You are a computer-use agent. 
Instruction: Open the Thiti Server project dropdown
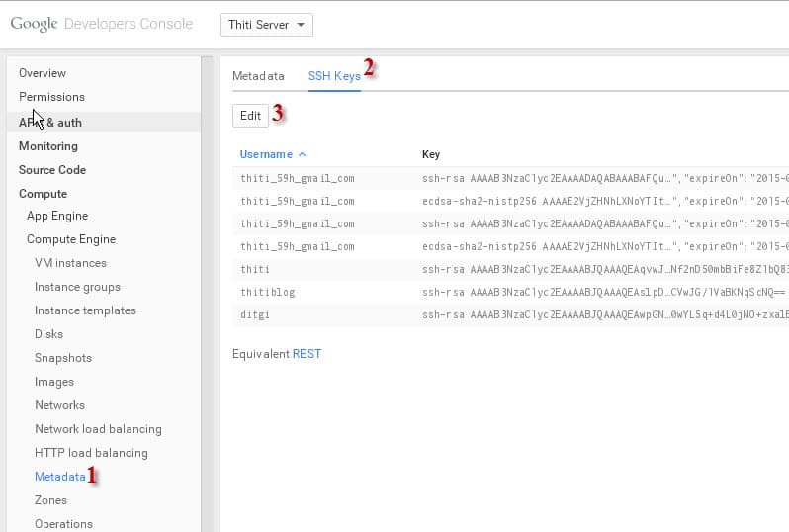(266, 25)
